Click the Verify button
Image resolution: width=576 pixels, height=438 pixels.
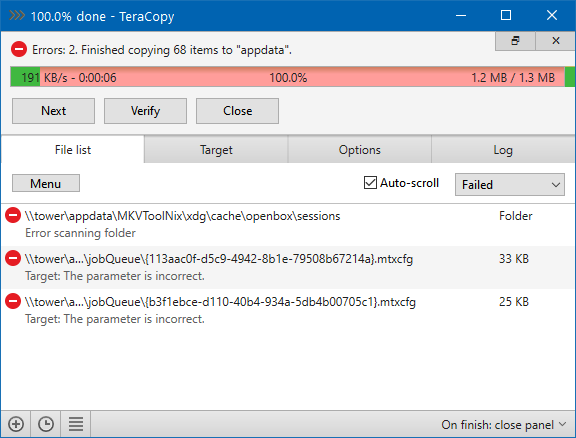coord(145,111)
